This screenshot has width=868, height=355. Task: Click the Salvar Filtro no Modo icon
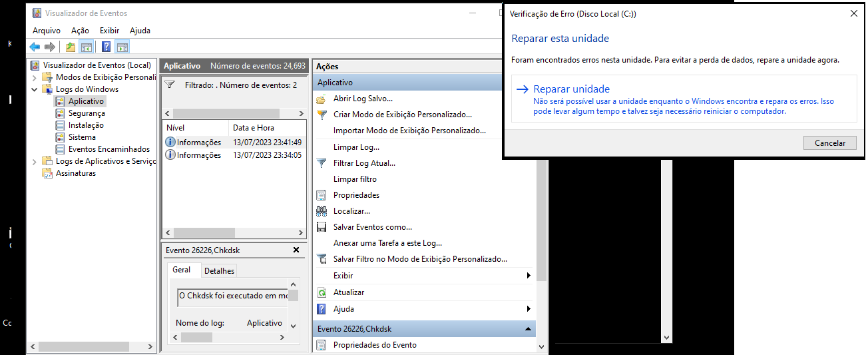[322, 259]
